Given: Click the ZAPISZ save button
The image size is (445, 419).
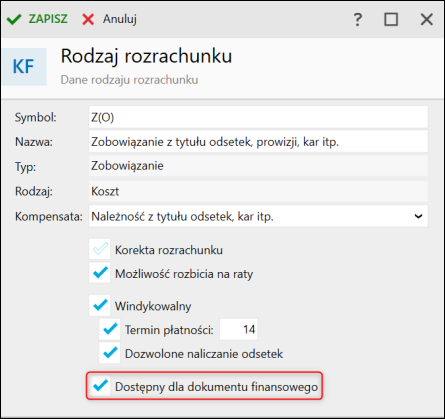Looking at the screenshot, I should (x=37, y=19).
